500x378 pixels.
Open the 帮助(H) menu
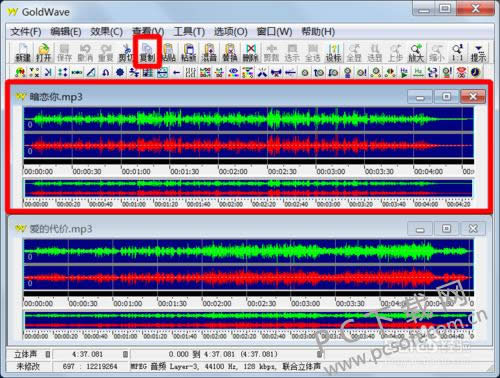tap(318, 32)
